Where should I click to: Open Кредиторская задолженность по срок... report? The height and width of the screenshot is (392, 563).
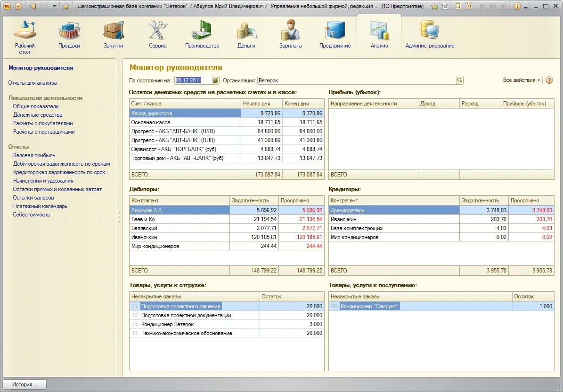(61, 173)
